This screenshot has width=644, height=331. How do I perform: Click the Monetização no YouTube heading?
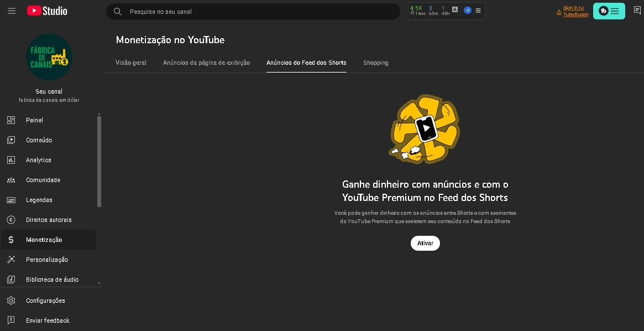tap(170, 40)
